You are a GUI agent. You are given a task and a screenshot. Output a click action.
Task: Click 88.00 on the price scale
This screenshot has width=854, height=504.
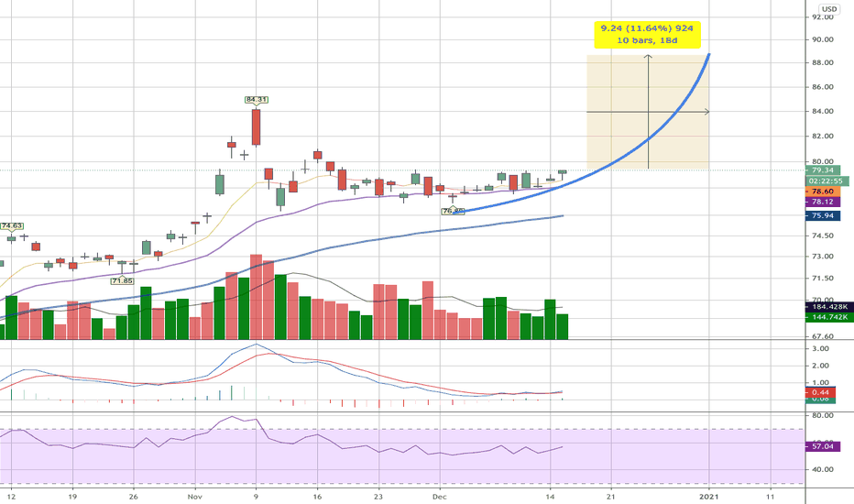coord(823,62)
